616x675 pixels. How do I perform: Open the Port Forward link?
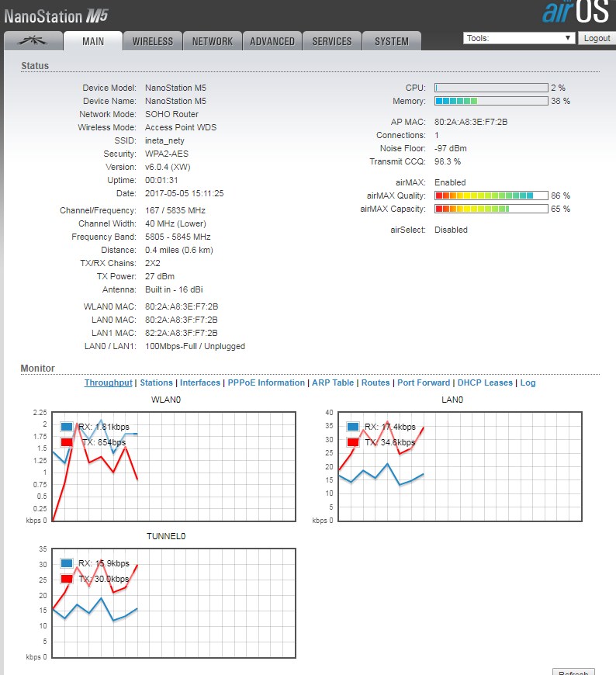click(x=424, y=382)
